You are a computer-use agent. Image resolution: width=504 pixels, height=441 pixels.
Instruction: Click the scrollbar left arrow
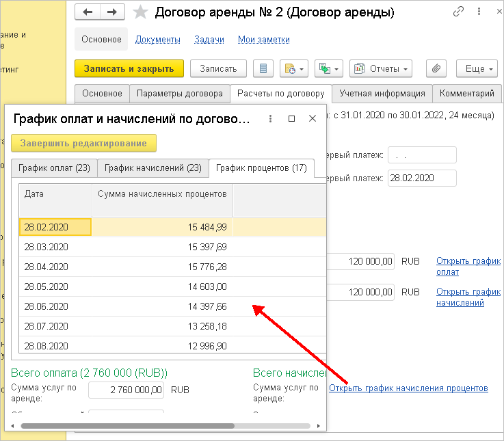[12, 426]
